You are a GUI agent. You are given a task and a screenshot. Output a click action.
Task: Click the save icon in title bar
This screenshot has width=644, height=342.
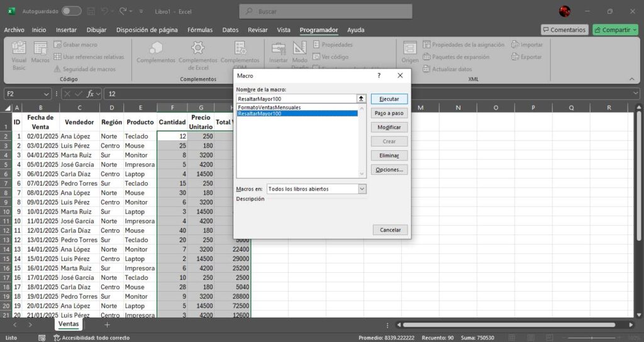tap(91, 11)
